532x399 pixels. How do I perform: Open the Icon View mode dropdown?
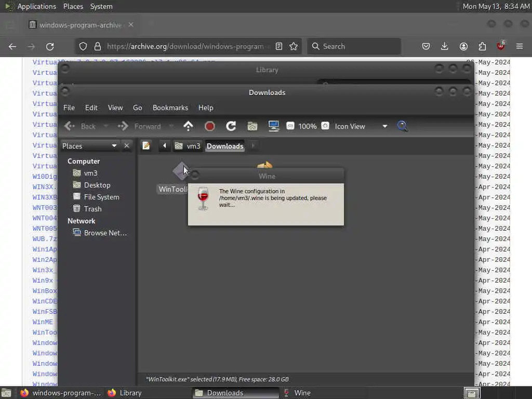click(361, 126)
